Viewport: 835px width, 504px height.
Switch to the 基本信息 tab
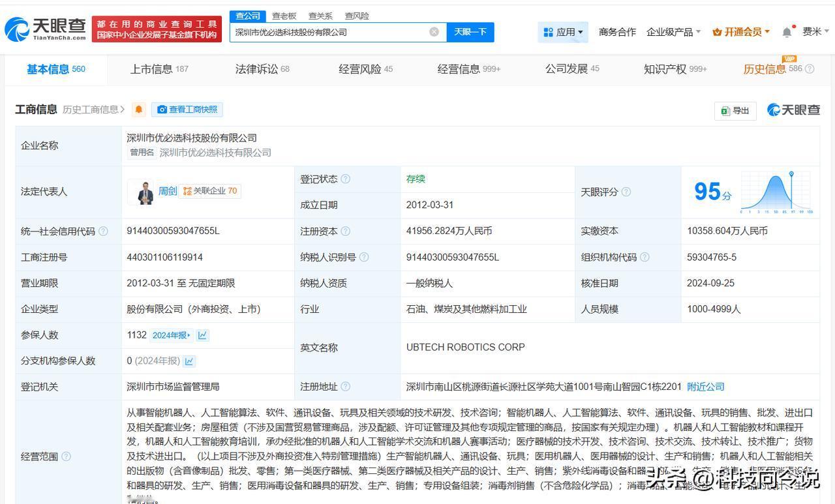click(56, 69)
